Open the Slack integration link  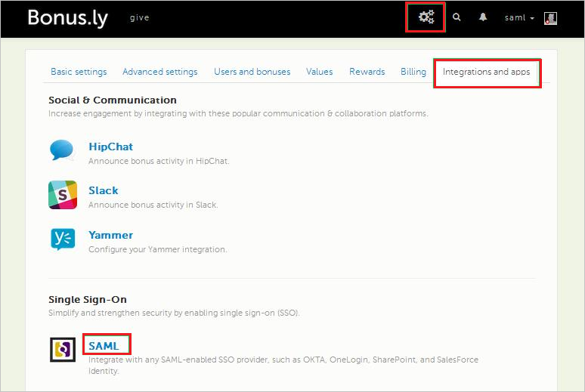coord(104,190)
